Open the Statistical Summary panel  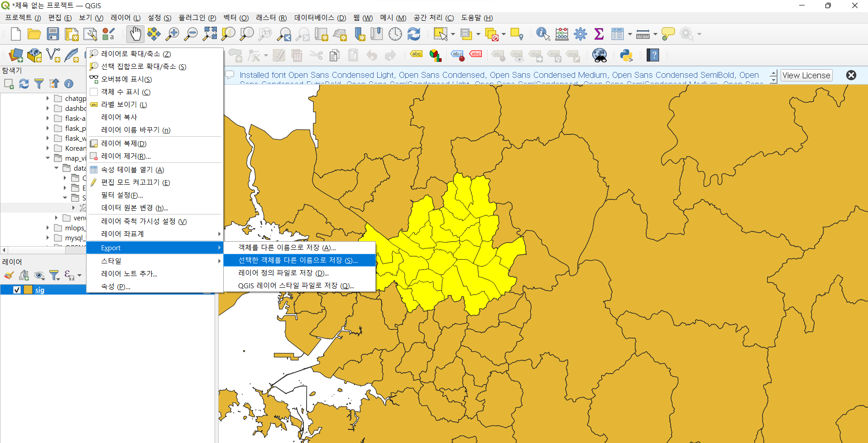pyautogui.click(x=599, y=34)
